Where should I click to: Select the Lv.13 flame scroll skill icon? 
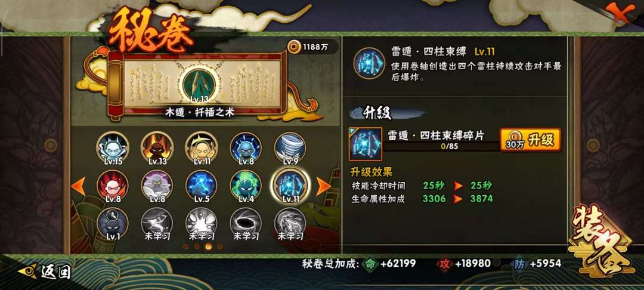(157, 148)
